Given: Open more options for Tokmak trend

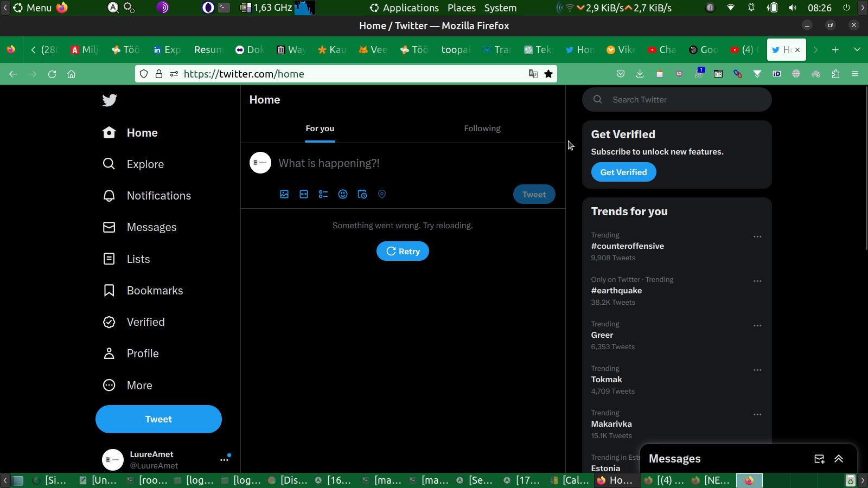Looking at the screenshot, I should pos(757,370).
